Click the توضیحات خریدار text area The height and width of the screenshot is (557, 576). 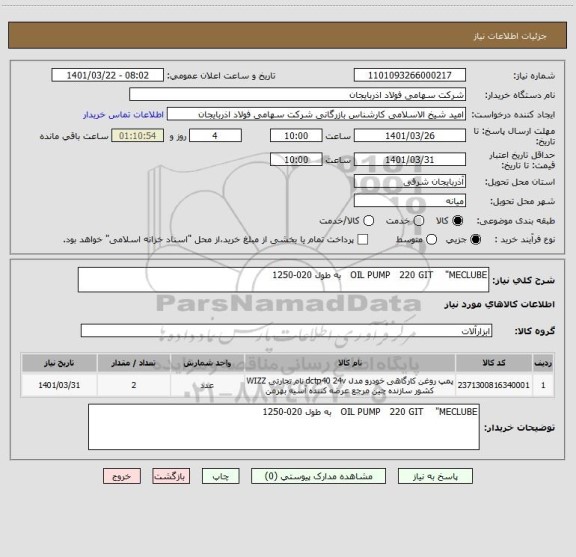(284, 427)
